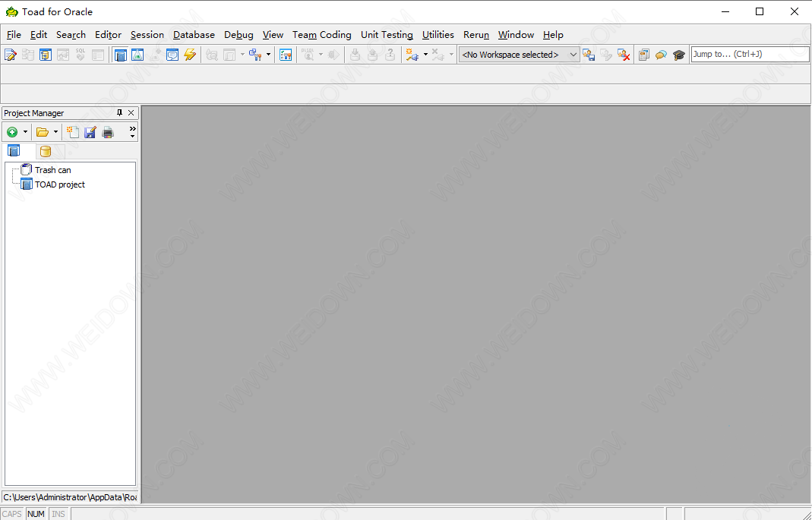Viewport: 812px width, 520px height.
Task: Open the Editor menu
Action: click(x=108, y=35)
